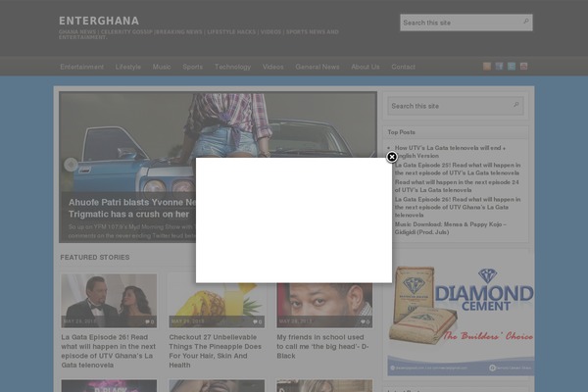Screen dimensions: 588x392
Task: Open the Facebook social icon
Action: pyautogui.click(x=499, y=67)
